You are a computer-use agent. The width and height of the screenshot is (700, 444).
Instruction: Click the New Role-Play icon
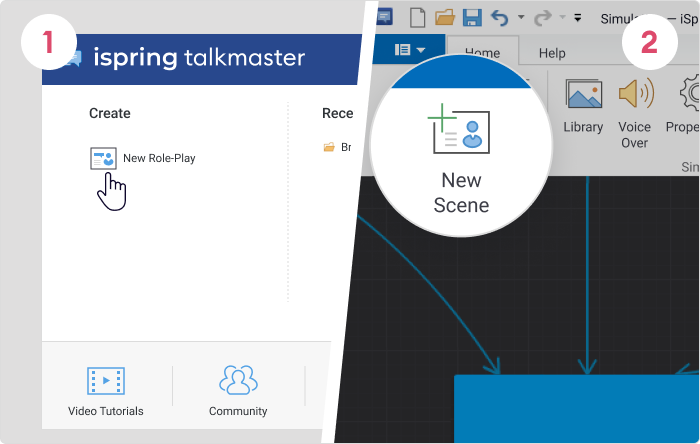tap(103, 158)
